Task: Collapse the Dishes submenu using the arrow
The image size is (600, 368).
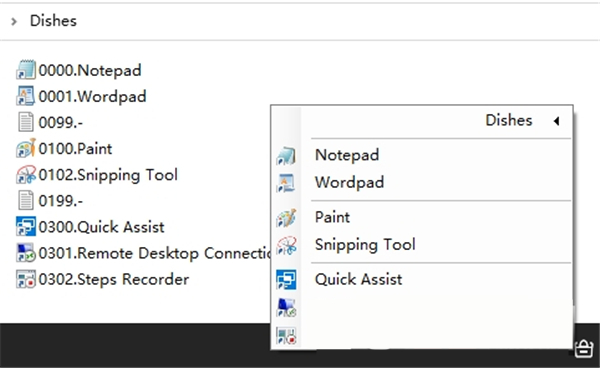Action: (x=556, y=121)
